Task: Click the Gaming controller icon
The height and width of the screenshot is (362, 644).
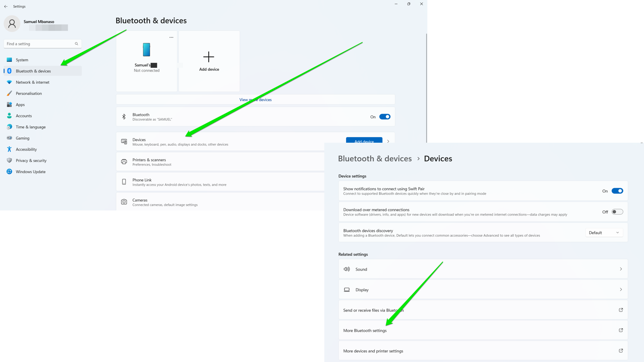Action: (x=9, y=138)
